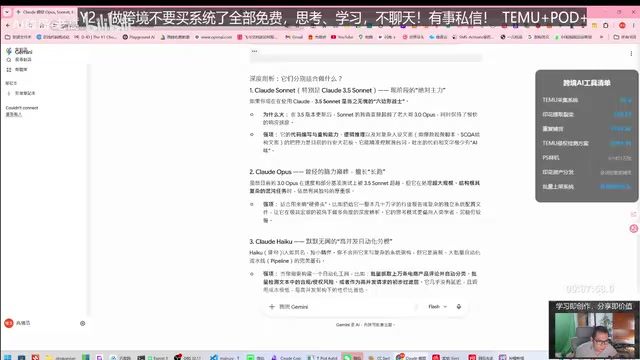Open the Gmail bookmark

(x=294, y=37)
